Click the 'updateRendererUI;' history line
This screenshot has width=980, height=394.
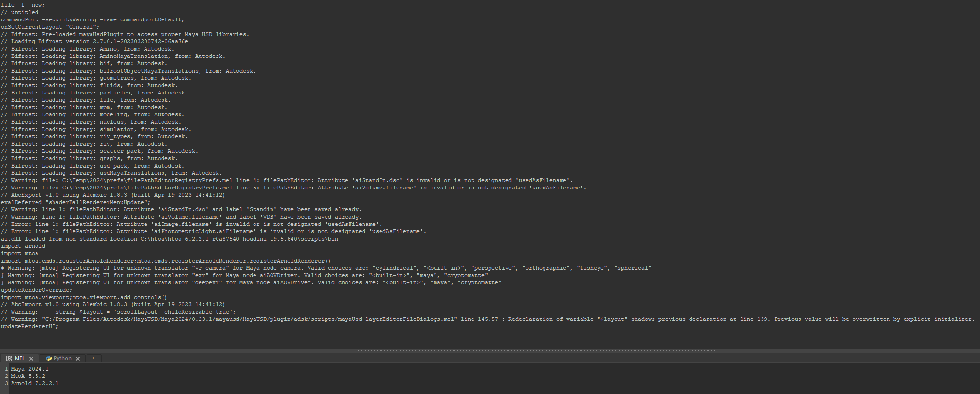[x=30, y=327]
